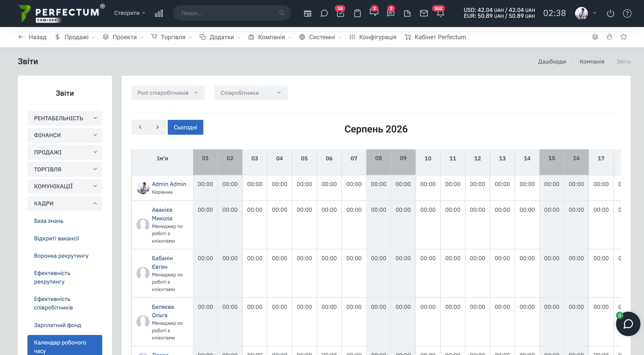Open notifications bell with badge 102
The height and width of the screenshot is (355, 644).
click(440, 13)
